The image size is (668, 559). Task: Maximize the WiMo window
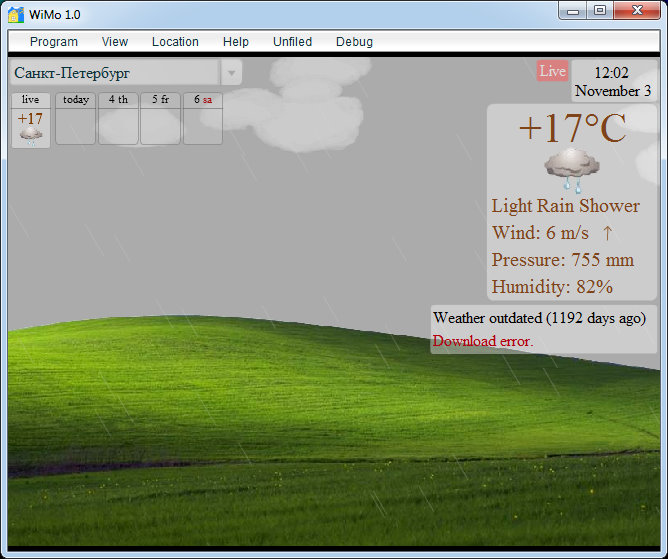(x=600, y=11)
